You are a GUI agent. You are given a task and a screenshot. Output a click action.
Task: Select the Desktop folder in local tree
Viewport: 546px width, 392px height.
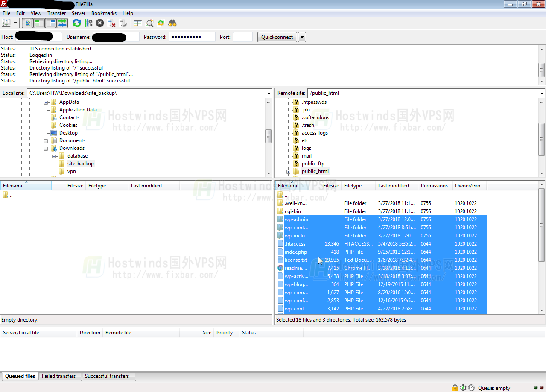[68, 133]
